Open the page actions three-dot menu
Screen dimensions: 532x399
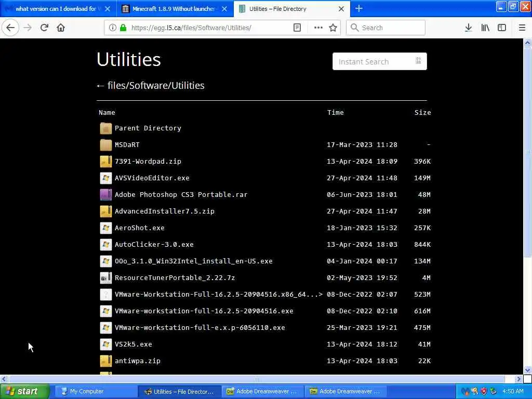point(318,28)
